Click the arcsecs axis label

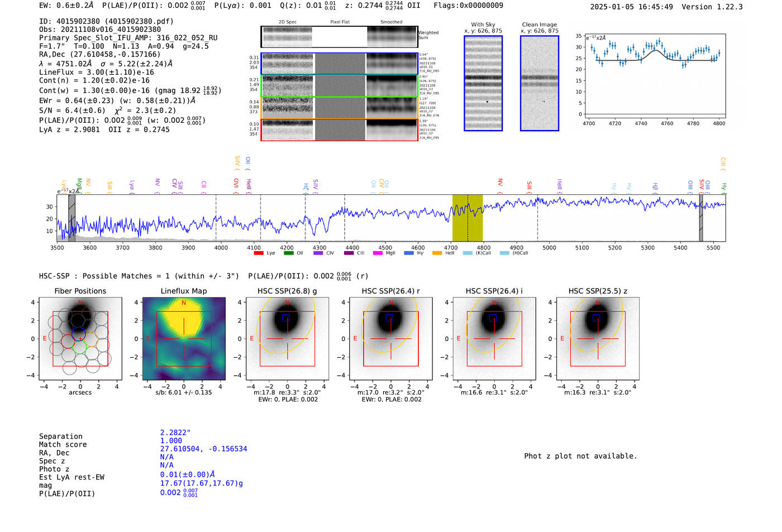click(80, 392)
